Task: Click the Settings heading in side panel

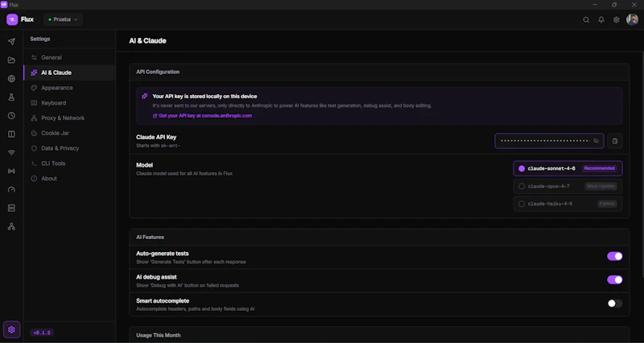Action: [x=39, y=39]
